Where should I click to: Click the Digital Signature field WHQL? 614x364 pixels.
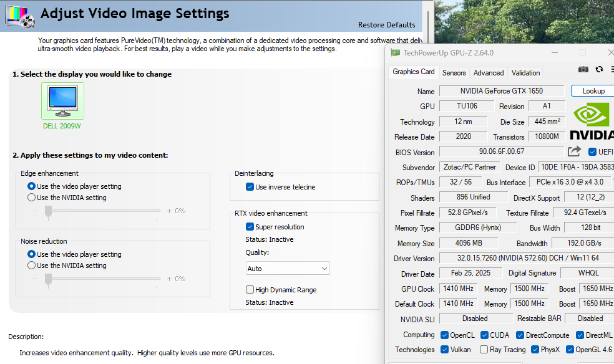(x=587, y=273)
